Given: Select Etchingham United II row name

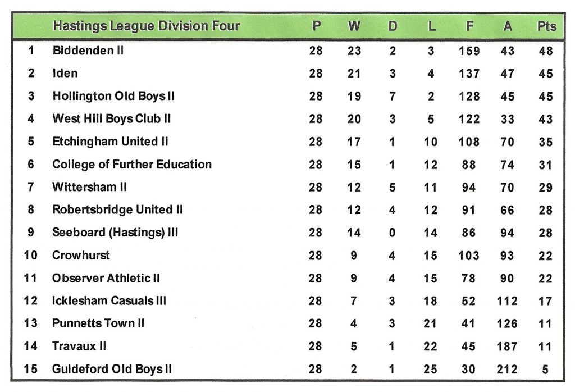Looking at the screenshot, I should click(110, 142).
